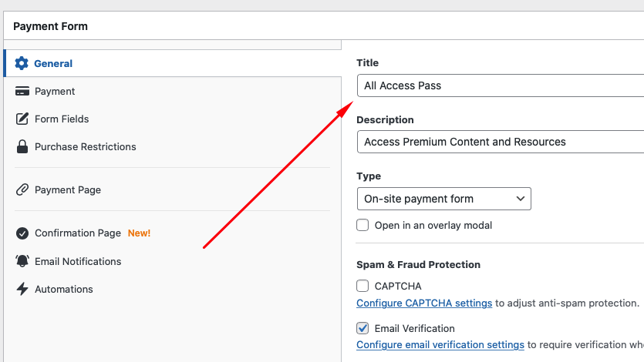The height and width of the screenshot is (362, 644).
Task: Select the Email Notifications tab
Action: point(78,261)
